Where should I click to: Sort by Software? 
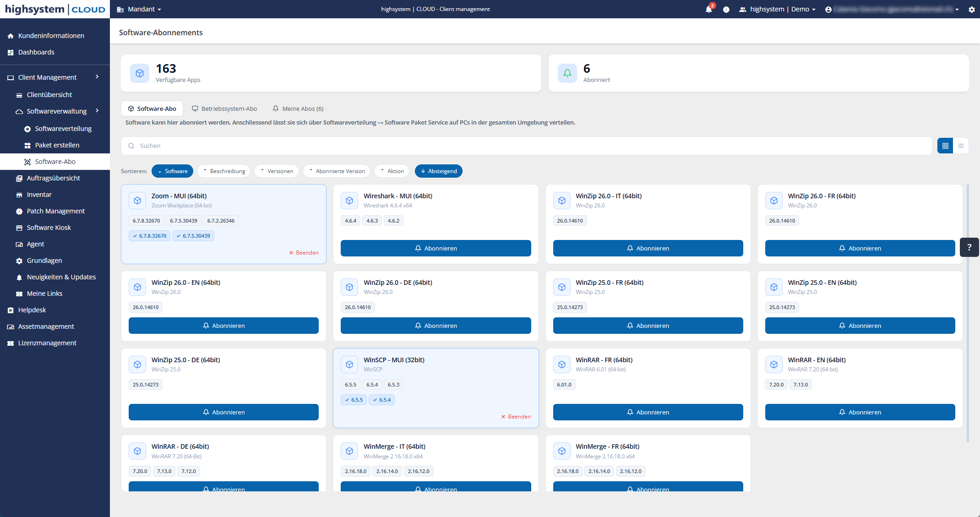(x=173, y=171)
